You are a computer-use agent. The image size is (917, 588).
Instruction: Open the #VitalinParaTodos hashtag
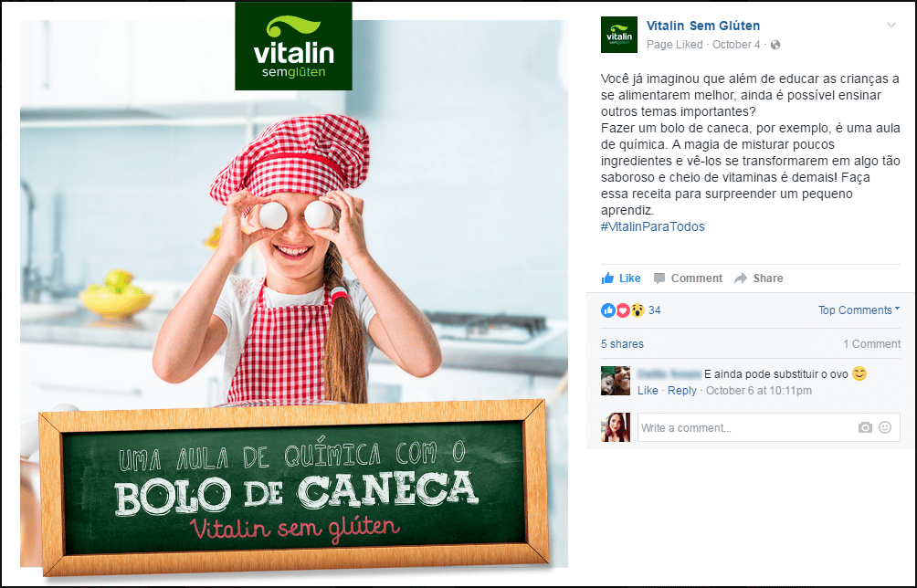point(653,226)
